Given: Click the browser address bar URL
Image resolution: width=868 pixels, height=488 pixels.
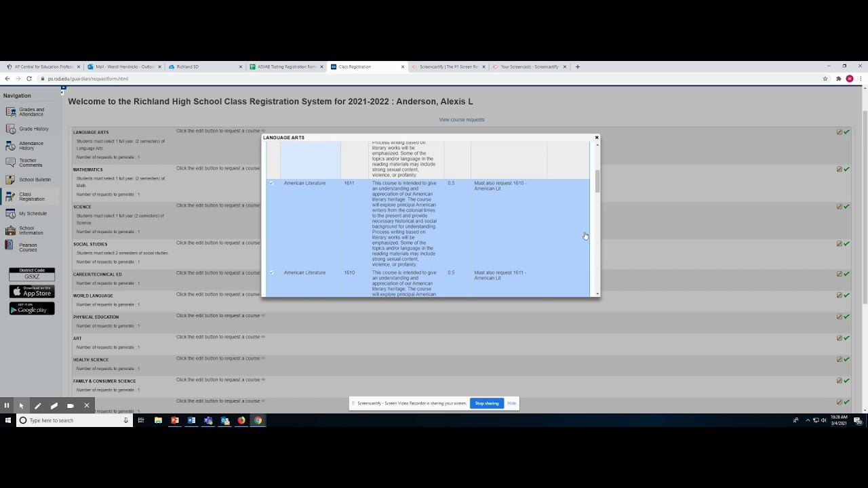Looking at the screenshot, I should pyautogui.click(x=88, y=79).
